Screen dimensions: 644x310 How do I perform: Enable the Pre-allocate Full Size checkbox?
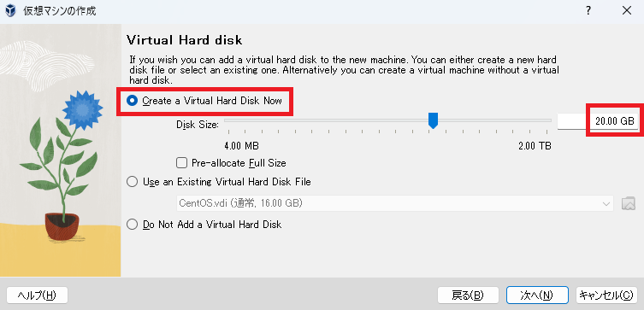pyautogui.click(x=181, y=163)
